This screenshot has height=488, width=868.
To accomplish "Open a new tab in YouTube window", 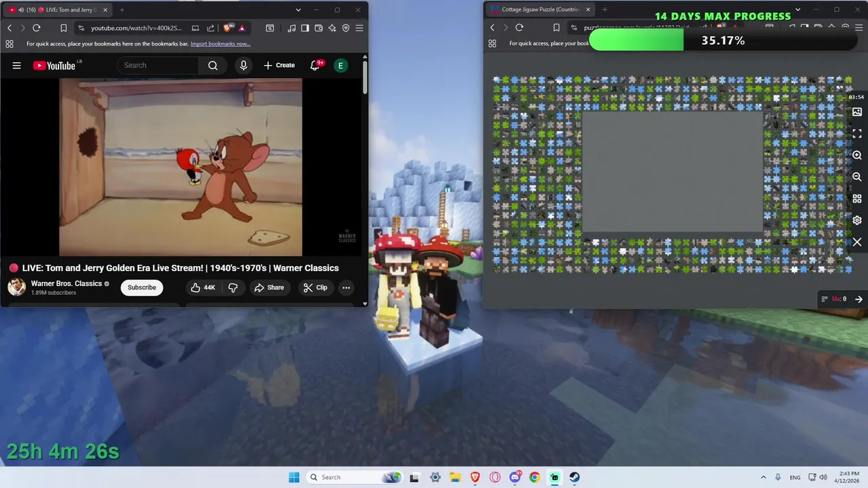I will pos(122,10).
